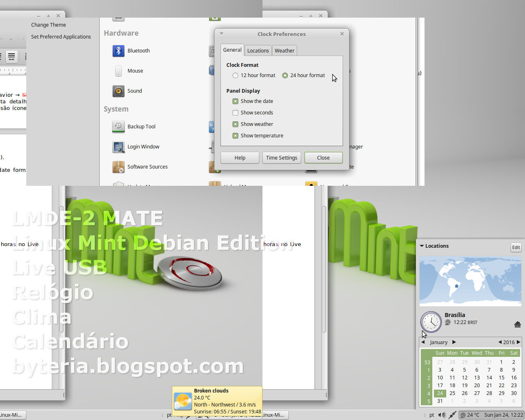
Task: Select the 12 hour format option
Action: point(235,75)
